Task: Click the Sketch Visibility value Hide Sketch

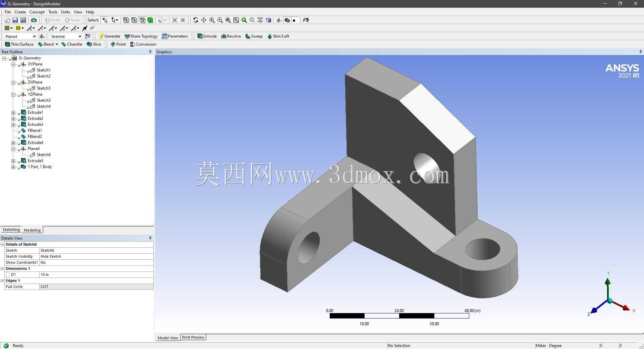Action: (x=96, y=256)
